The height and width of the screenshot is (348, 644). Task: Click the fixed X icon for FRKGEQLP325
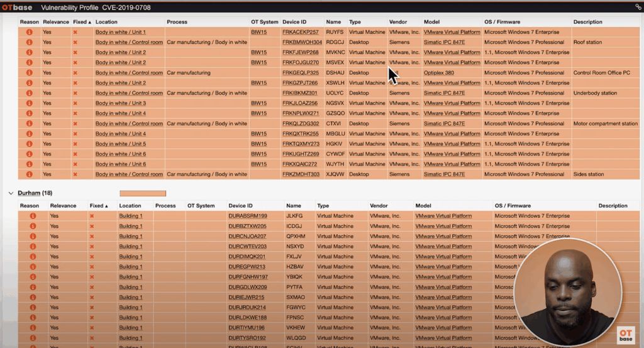click(75, 73)
